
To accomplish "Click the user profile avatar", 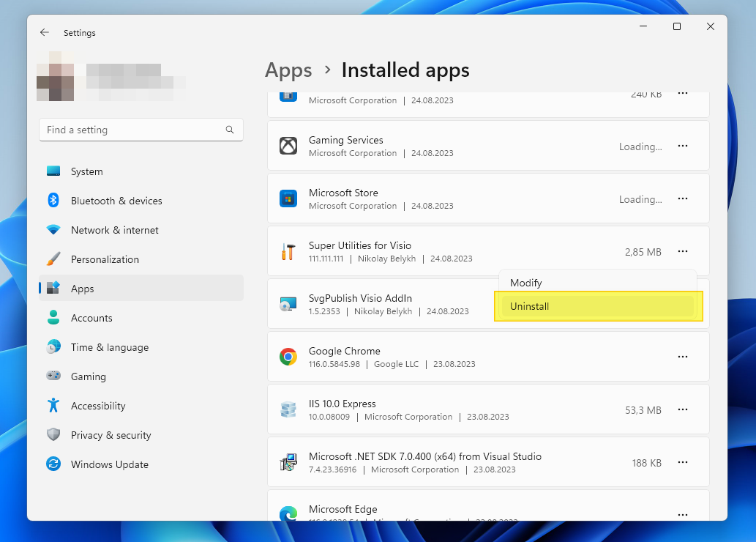I will tap(55, 76).
